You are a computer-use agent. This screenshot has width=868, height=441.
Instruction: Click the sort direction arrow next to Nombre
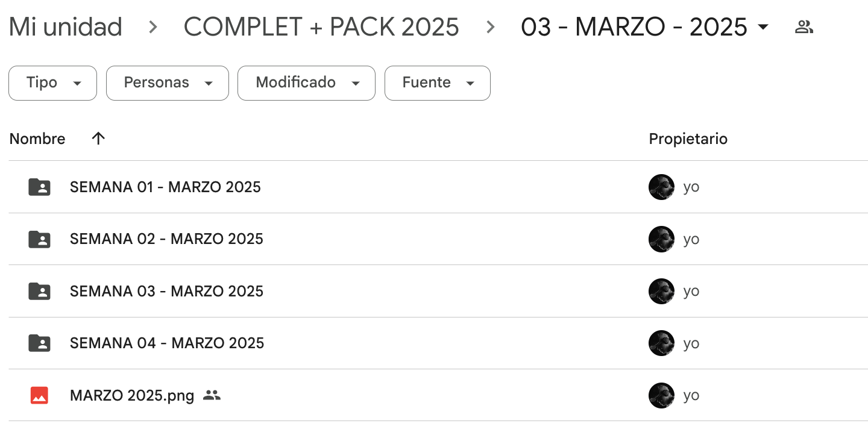(x=98, y=139)
